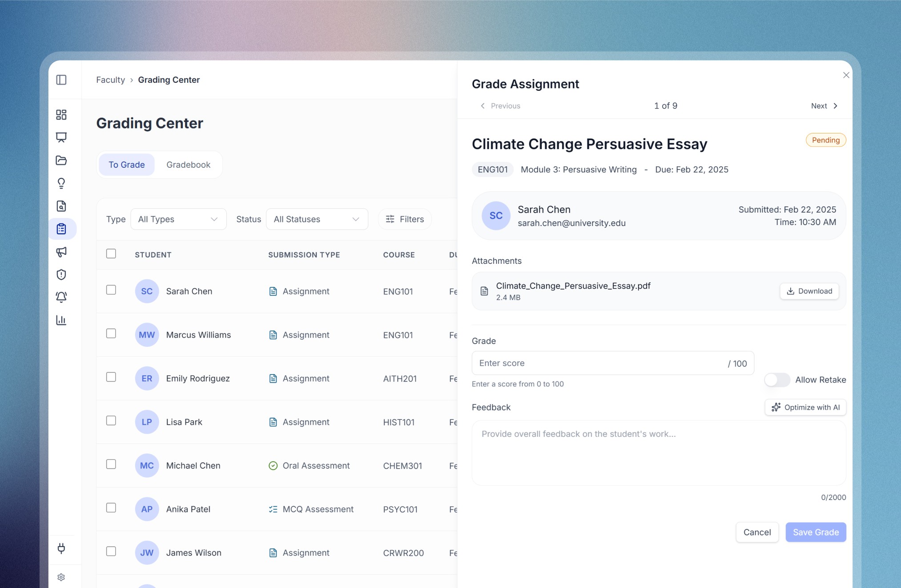Open the bar chart analytics icon
Viewport: 901px width, 588px height.
click(61, 320)
